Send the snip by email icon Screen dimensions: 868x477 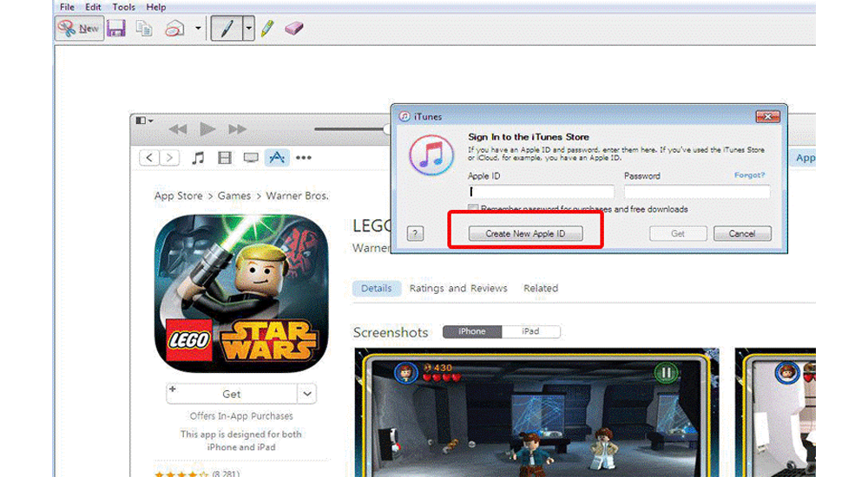(x=175, y=29)
